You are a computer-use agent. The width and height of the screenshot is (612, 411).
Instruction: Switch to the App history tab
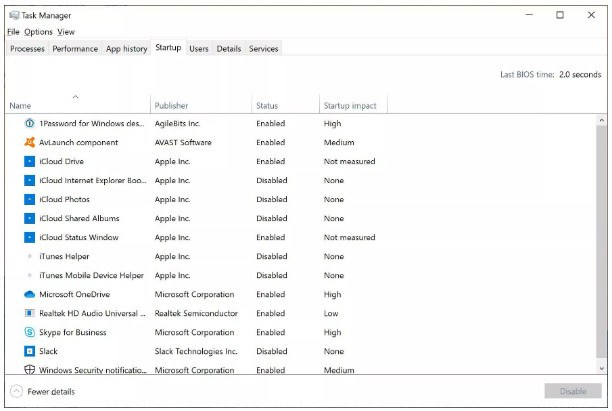click(126, 49)
